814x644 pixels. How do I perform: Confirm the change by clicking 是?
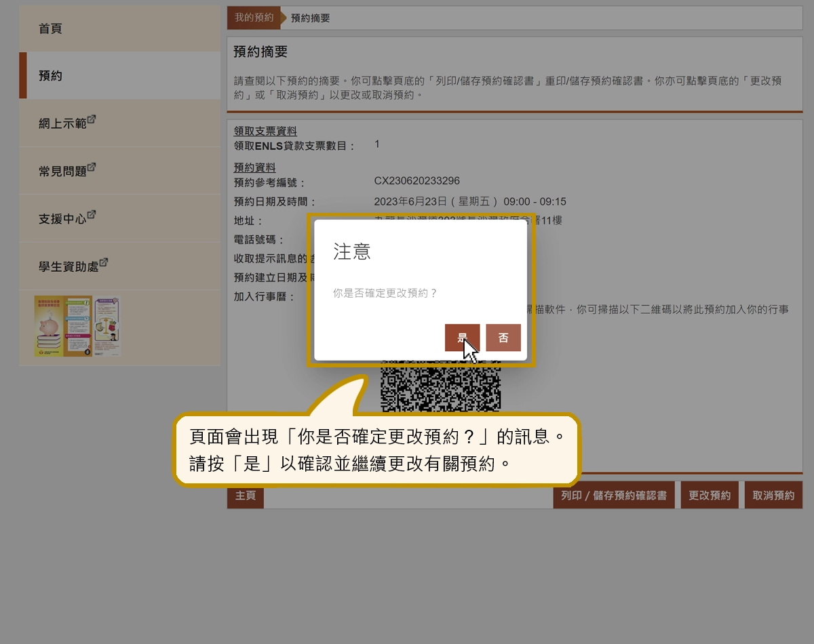click(463, 337)
